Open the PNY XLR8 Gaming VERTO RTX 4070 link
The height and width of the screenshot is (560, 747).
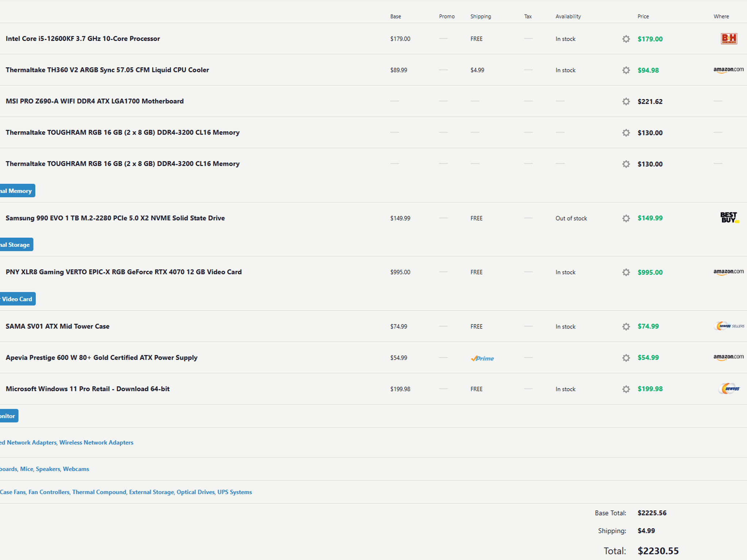pos(124,272)
